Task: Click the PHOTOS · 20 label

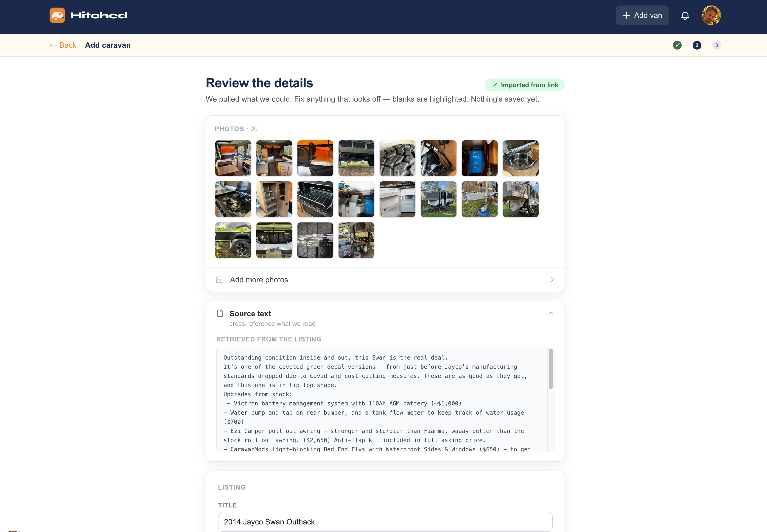Action: [236, 129]
